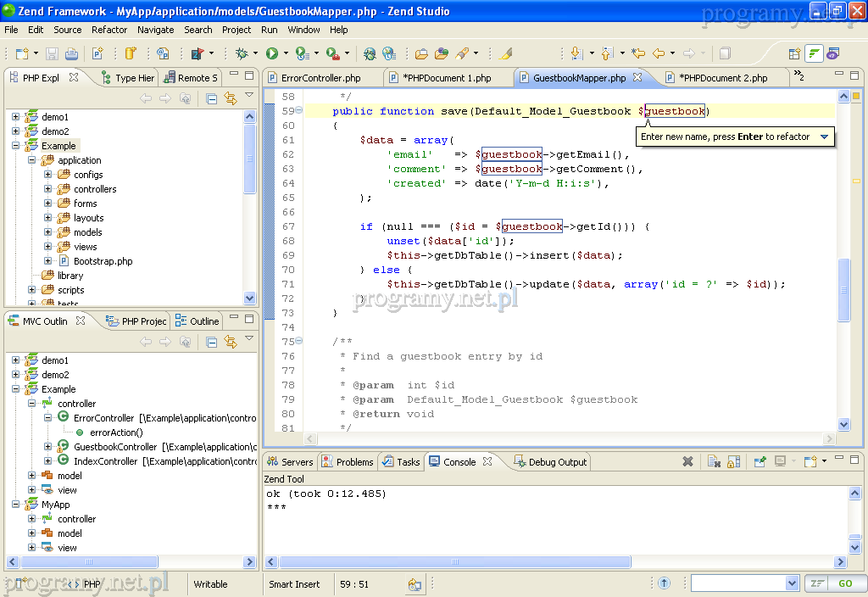Click Pin Console icon in Console panel
868x597 pixels.
coord(759,462)
